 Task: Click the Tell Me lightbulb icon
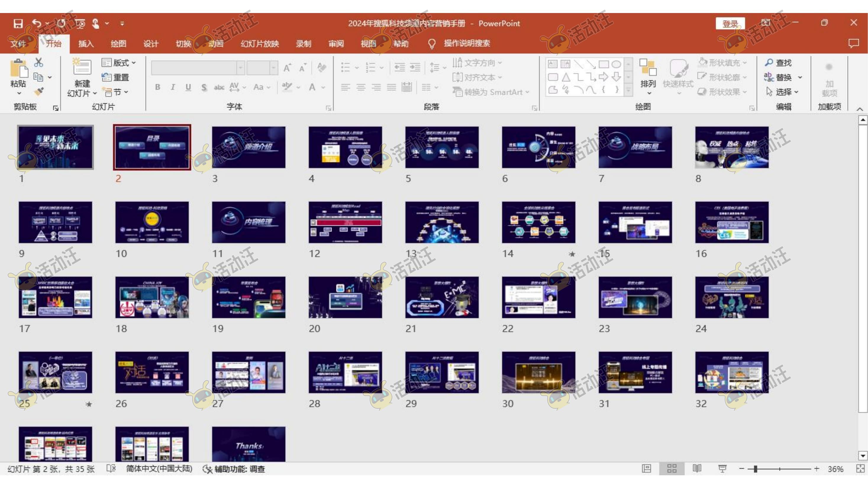click(432, 43)
